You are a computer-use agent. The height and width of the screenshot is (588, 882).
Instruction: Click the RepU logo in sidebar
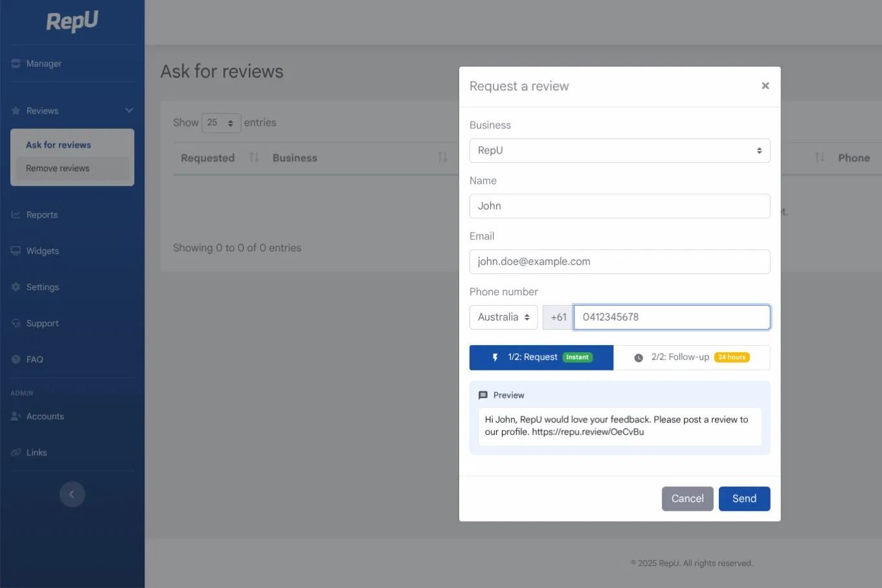click(73, 21)
